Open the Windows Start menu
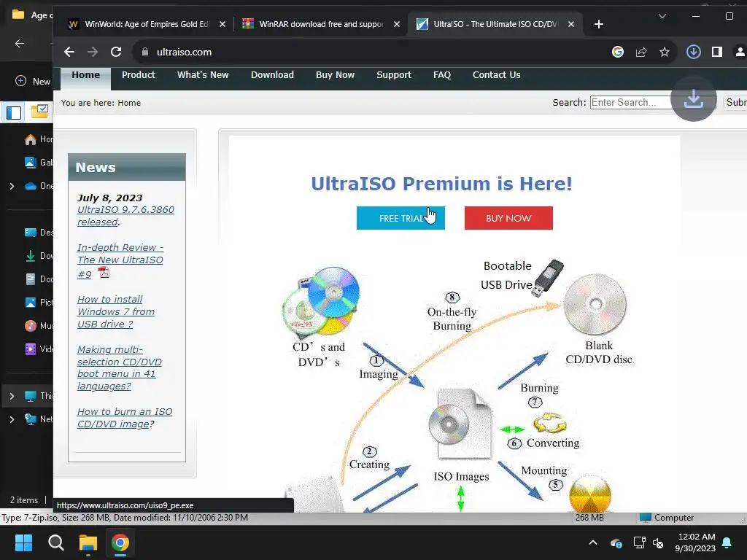Viewport: 747px width, 560px height. (x=23, y=542)
